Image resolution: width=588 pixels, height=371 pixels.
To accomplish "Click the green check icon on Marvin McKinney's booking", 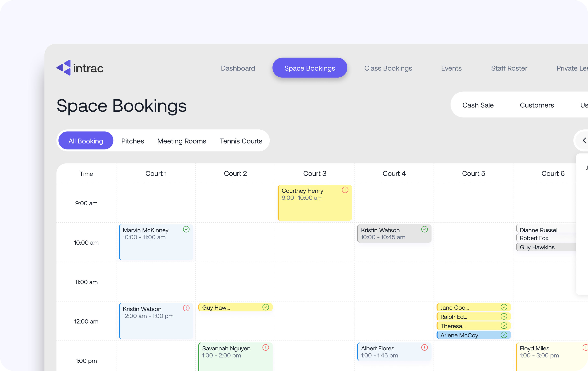I will pos(186,229).
